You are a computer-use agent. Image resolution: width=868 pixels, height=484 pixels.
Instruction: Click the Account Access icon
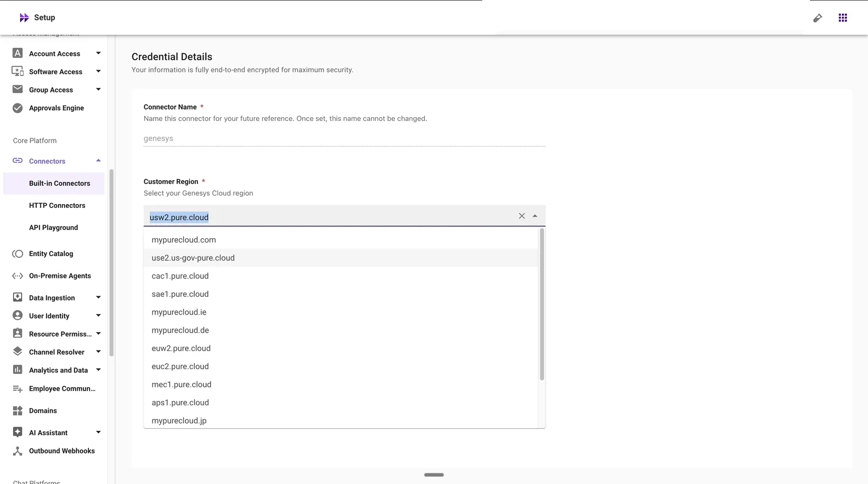17,53
